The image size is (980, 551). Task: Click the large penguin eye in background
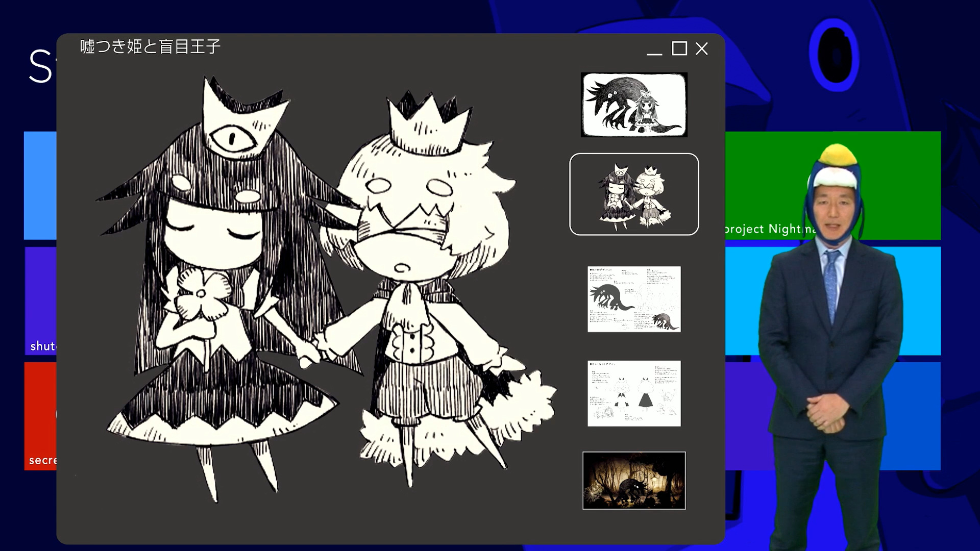pos(835,55)
